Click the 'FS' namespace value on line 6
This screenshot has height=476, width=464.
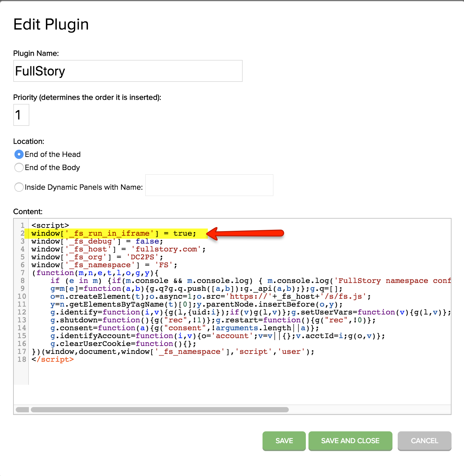coord(164,265)
